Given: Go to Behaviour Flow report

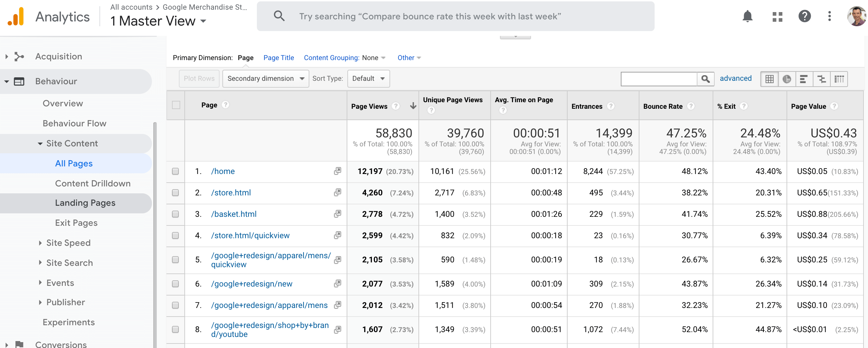Looking at the screenshot, I should 74,123.
